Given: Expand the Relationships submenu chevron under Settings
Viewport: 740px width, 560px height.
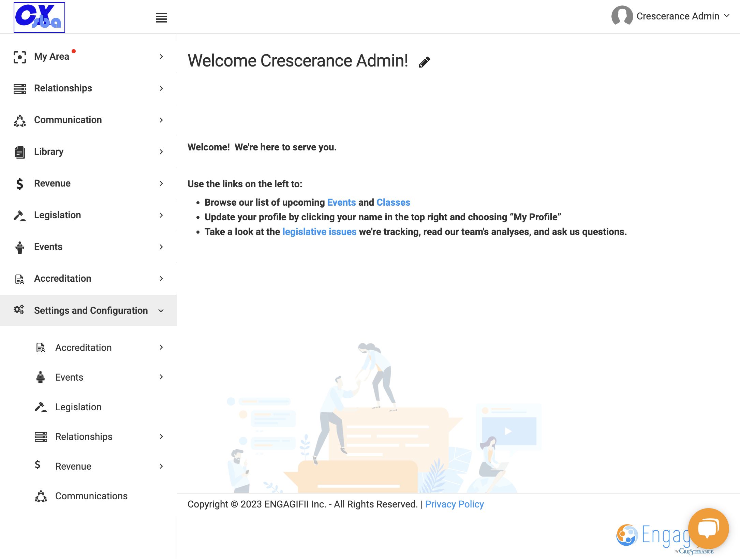Looking at the screenshot, I should coord(161,437).
